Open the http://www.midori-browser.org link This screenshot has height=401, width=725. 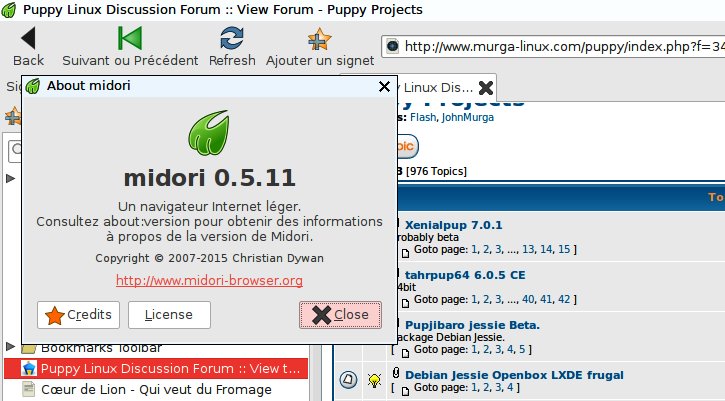point(209,280)
